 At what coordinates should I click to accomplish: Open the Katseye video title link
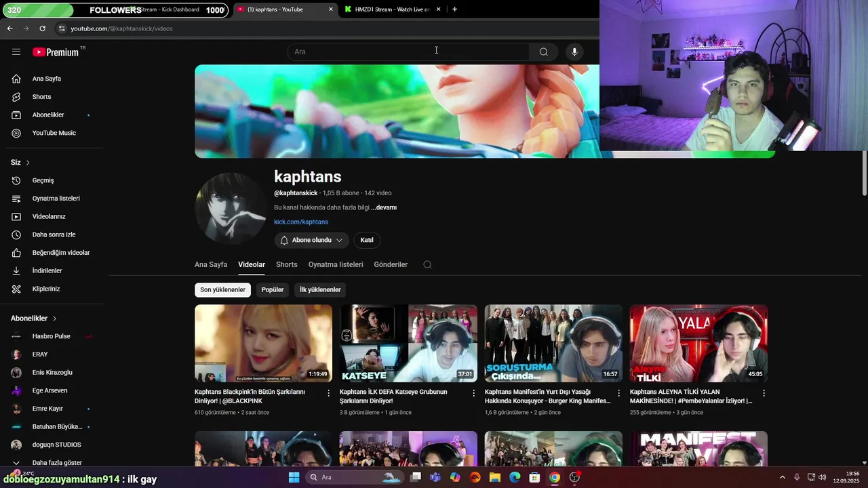click(393, 396)
